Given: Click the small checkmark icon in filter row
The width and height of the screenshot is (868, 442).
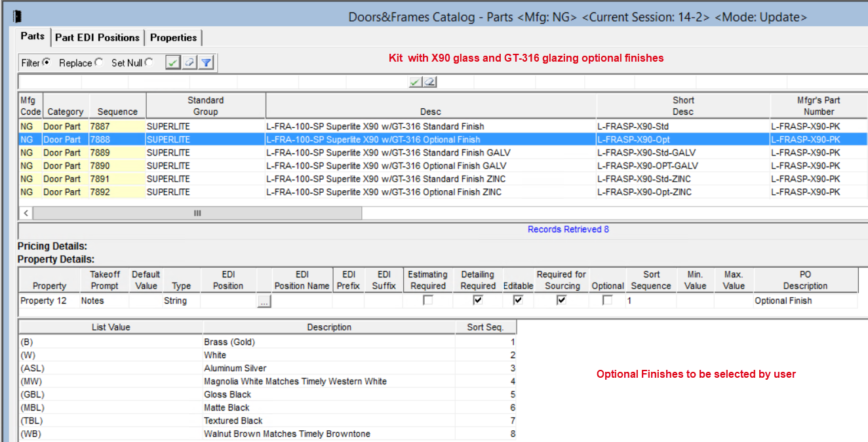Looking at the screenshot, I should pyautogui.click(x=415, y=82).
